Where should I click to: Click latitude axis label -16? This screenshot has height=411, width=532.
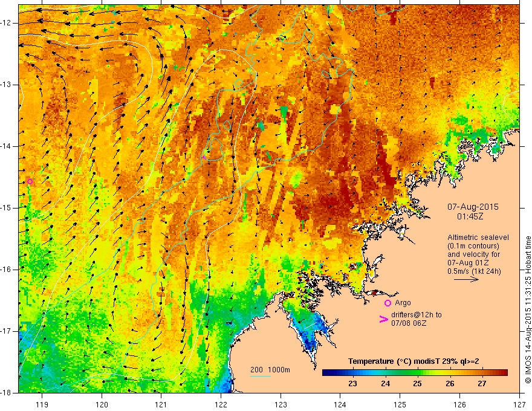click(x=6, y=270)
